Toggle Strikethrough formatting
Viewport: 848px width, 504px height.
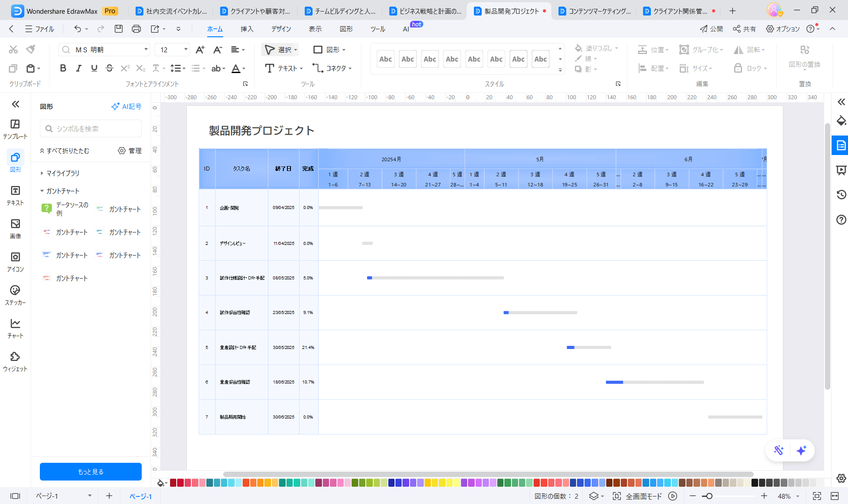click(109, 68)
